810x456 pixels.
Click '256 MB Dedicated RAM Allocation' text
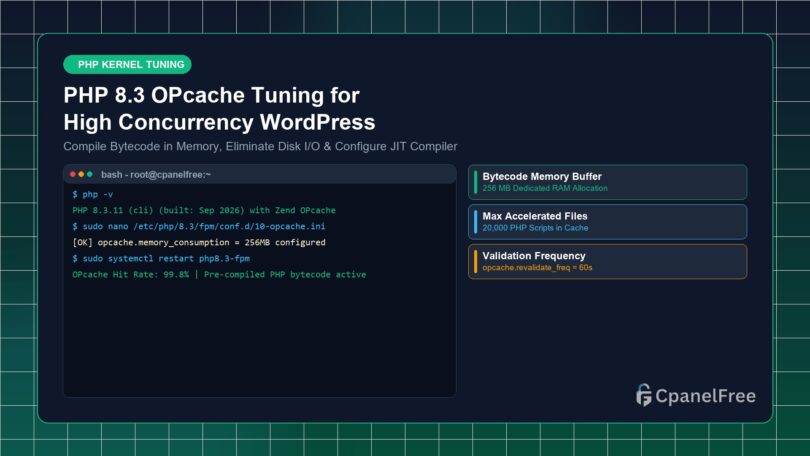point(545,188)
